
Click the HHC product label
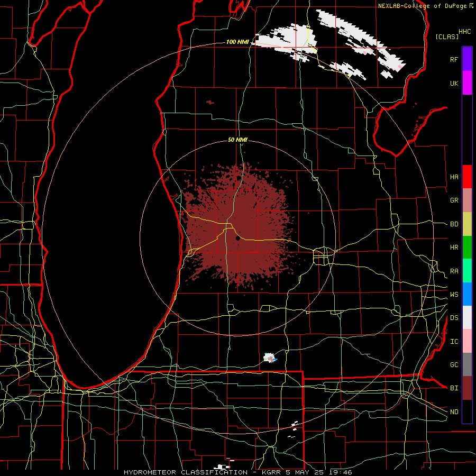[464, 32]
